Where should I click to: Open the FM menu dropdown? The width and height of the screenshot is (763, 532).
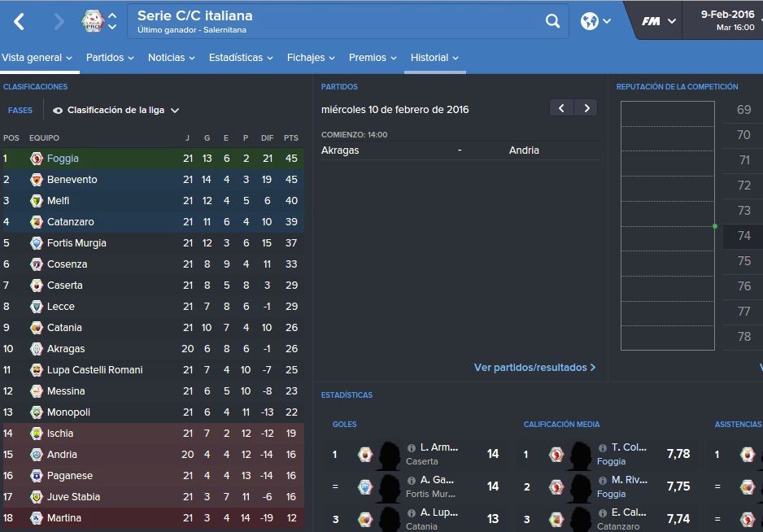[x=658, y=21]
